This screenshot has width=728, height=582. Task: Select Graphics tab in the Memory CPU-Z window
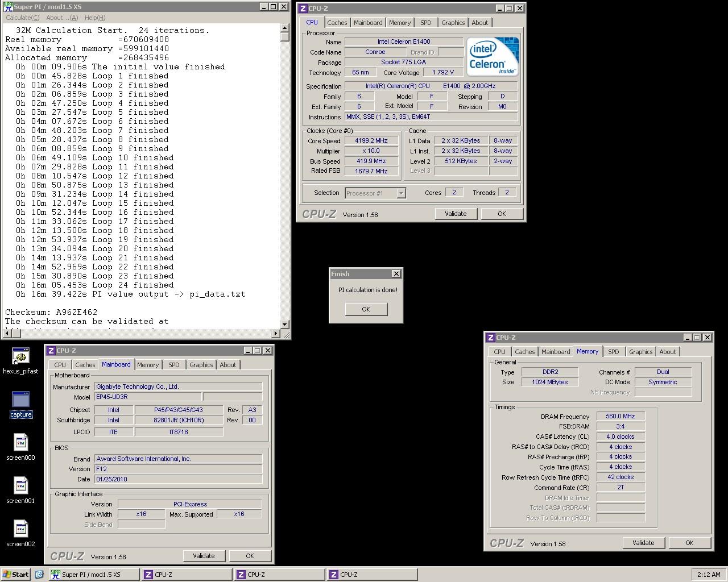641,352
